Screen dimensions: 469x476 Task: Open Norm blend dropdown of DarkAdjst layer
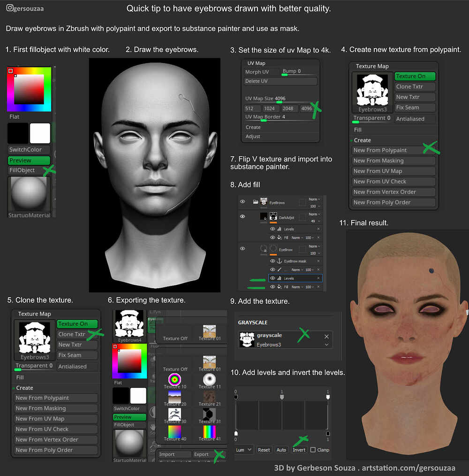click(x=314, y=215)
